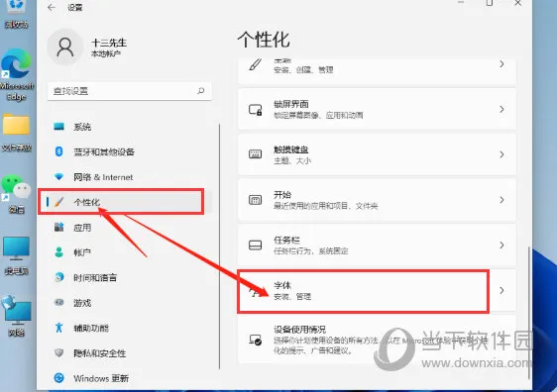Click the 查找设置 search field
Image resolution: width=557 pixels, height=392 pixels.
click(x=130, y=91)
